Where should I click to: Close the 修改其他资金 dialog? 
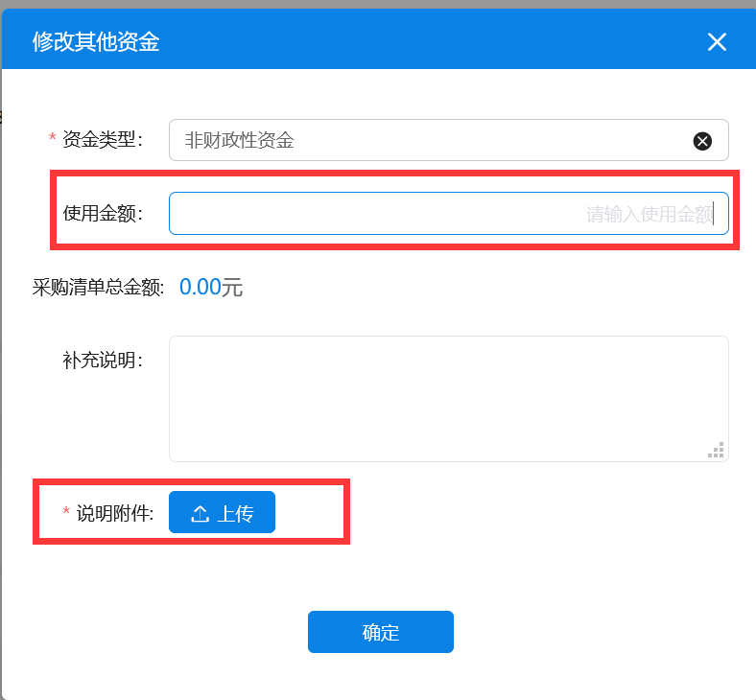[x=717, y=41]
